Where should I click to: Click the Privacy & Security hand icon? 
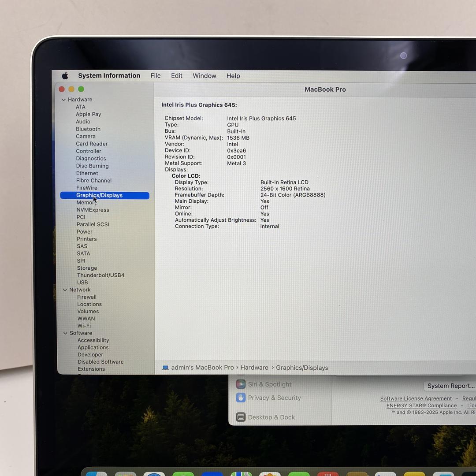(241, 398)
